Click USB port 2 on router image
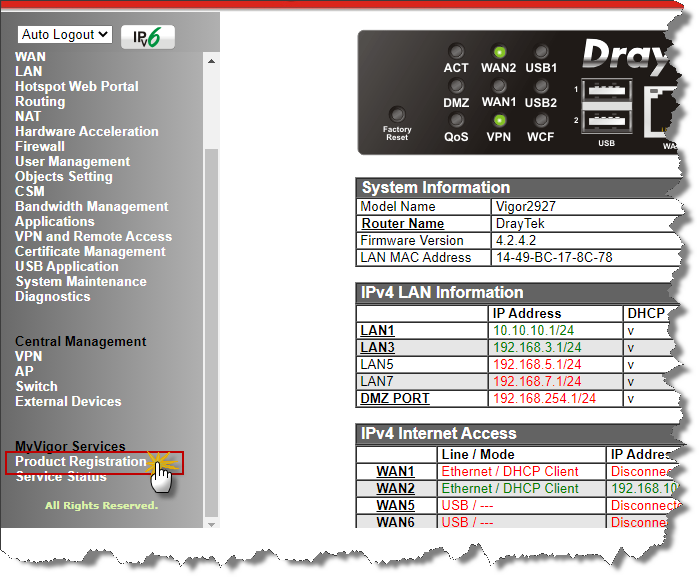Image resolution: width=699 pixels, height=577 pixels. [607, 121]
